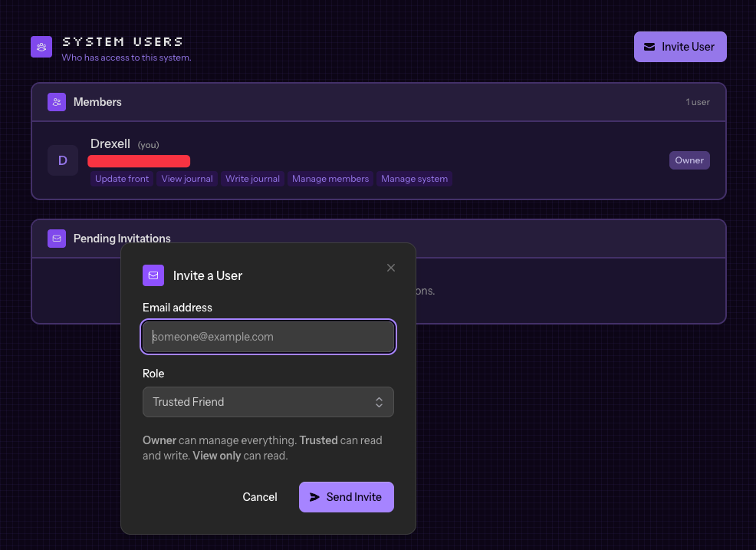Click the Pending Invitations envelope icon
The height and width of the screenshot is (550, 756).
[57, 239]
